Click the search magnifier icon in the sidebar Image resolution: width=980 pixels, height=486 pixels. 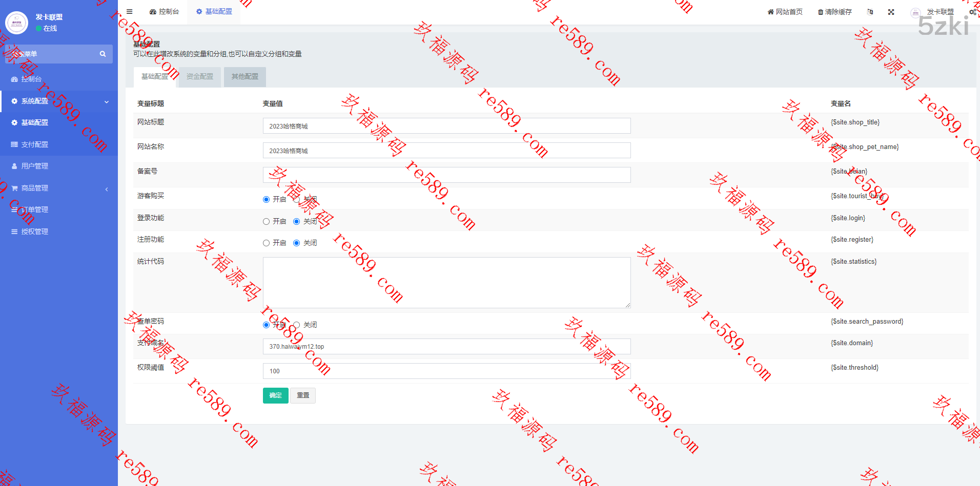point(103,54)
